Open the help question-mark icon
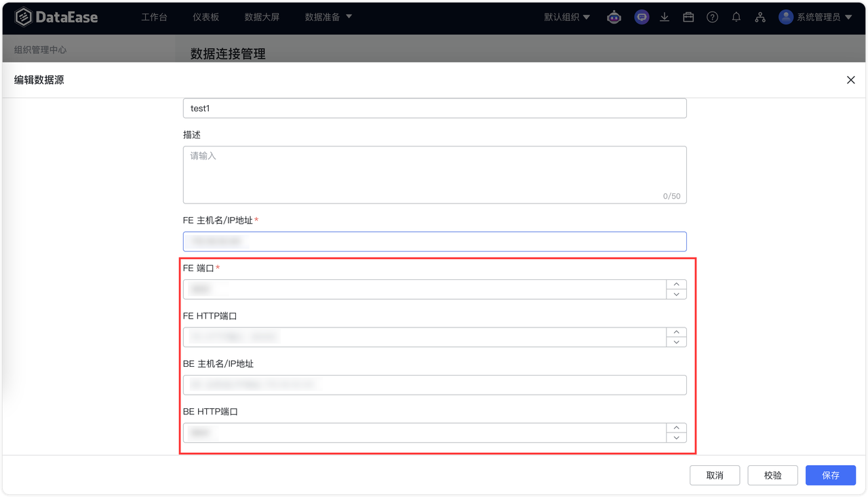 pyautogui.click(x=712, y=17)
